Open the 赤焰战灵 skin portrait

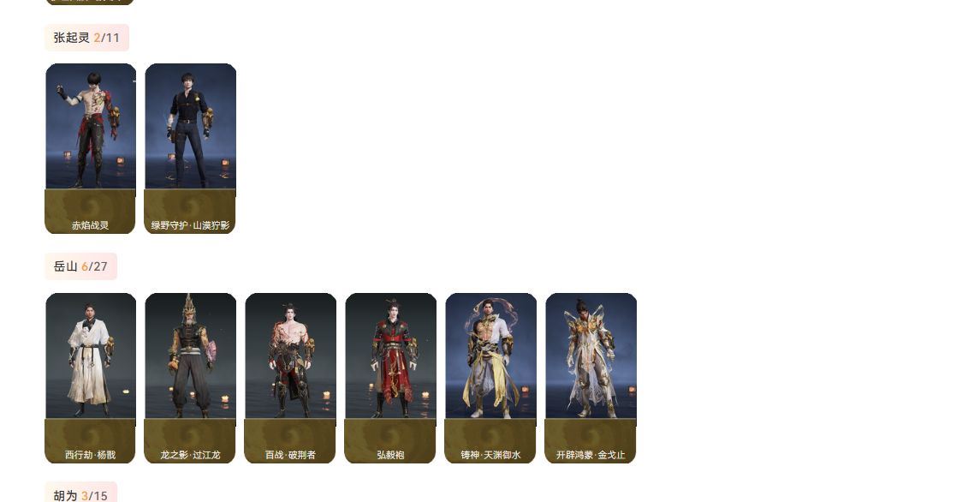tap(91, 126)
